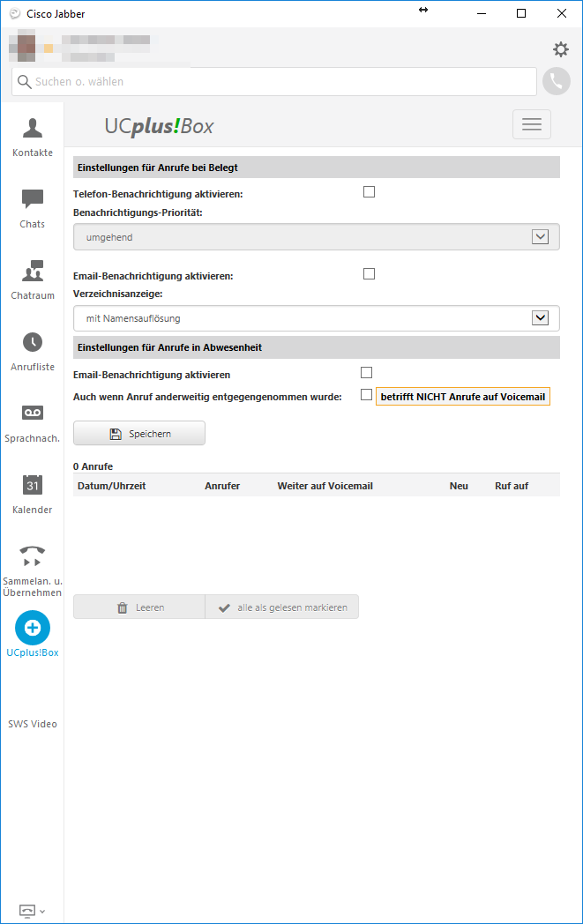583x924 pixels.
Task: Enable Telefon-Benachrichtigung aktivieren checkbox
Action: pyautogui.click(x=369, y=192)
